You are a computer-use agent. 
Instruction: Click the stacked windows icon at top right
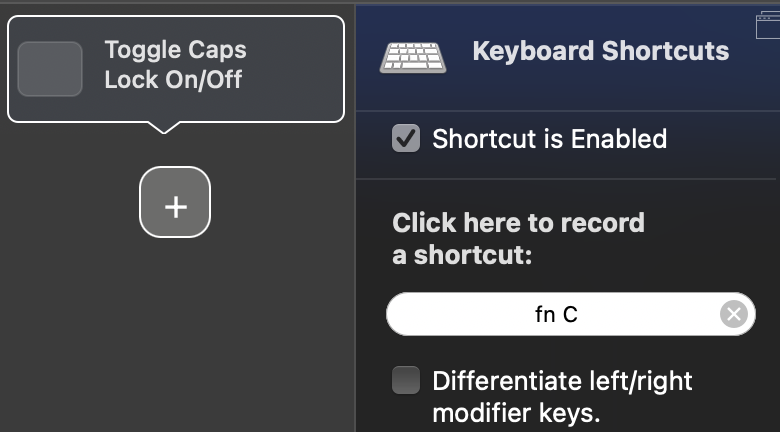point(769,21)
